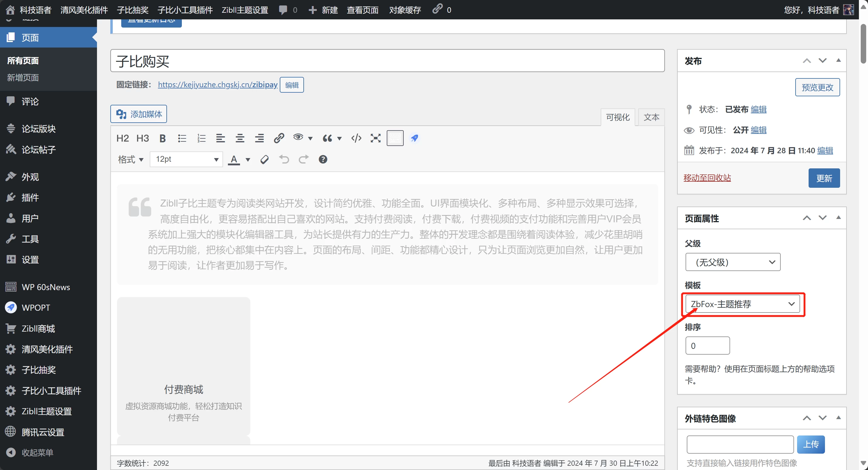The image size is (868, 470).
Task: Toggle the toolbar kitchen sink button
Action: point(395,138)
